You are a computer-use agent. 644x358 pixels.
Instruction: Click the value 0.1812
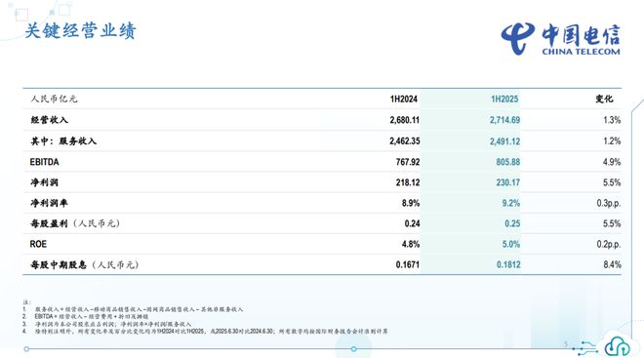[508, 264]
